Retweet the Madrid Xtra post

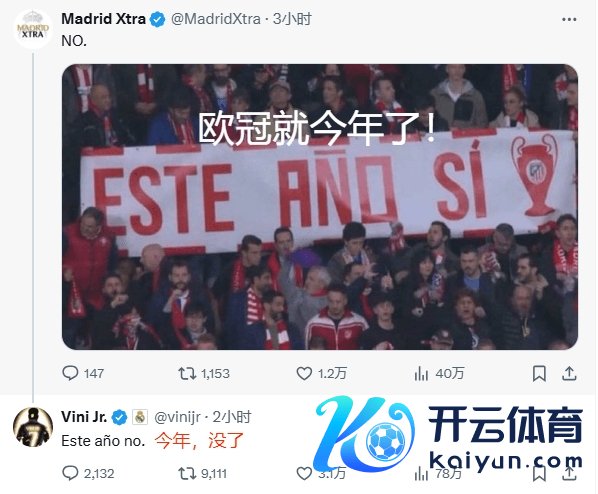click(204, 373)
